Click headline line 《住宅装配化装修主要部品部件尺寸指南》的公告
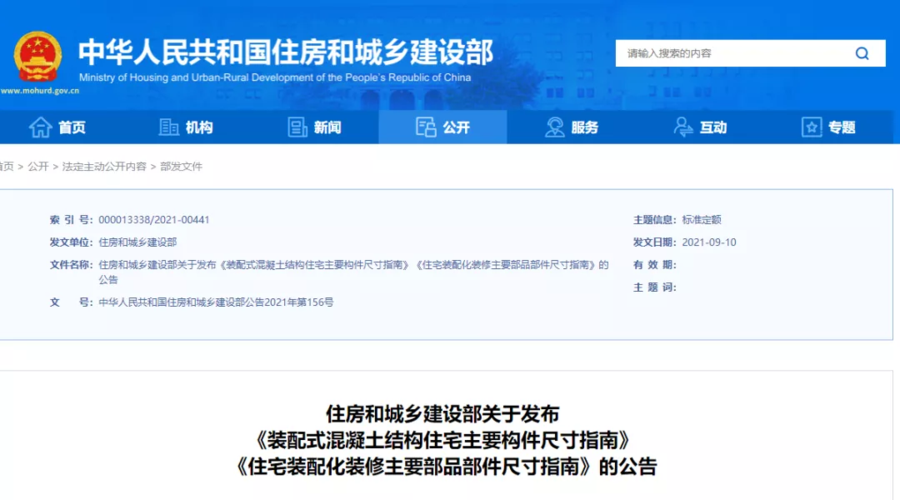 (x=447, y=466)
